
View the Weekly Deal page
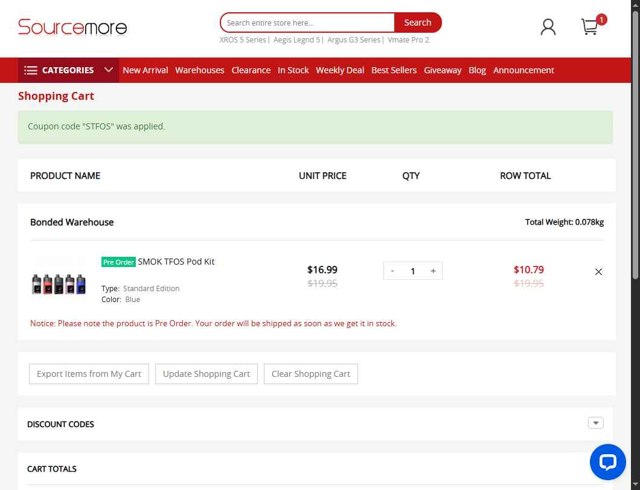pos(340,70)
